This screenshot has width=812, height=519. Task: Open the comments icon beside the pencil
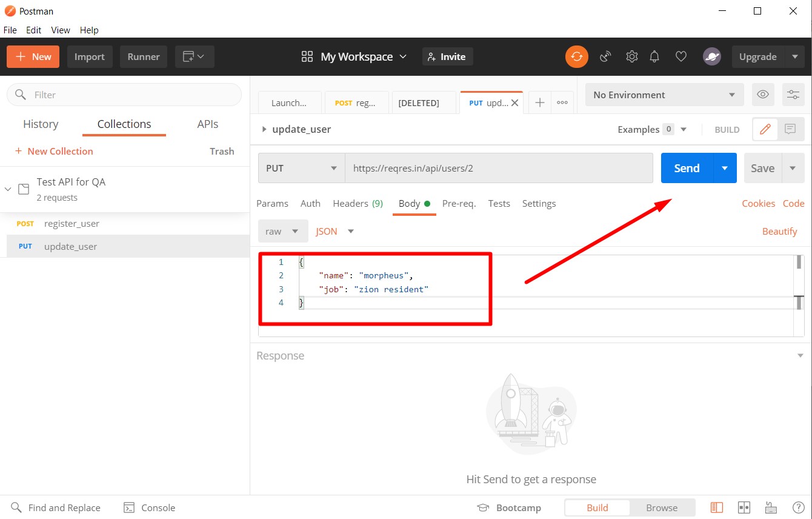click(790, 129)
